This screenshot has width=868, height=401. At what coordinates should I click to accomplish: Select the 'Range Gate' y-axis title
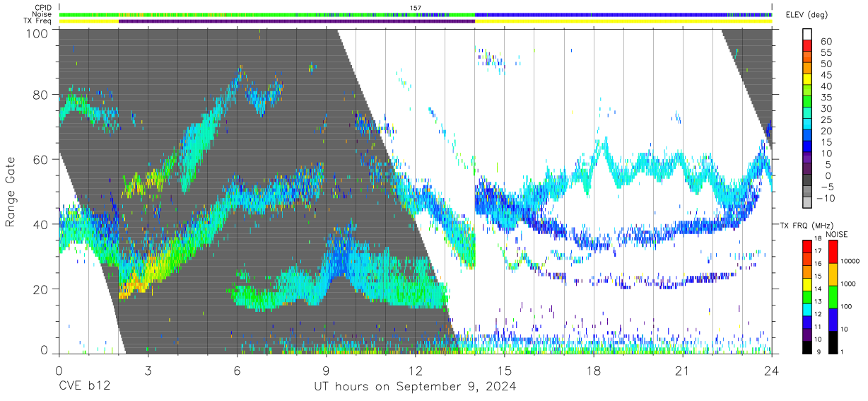(x=11, y=193)
